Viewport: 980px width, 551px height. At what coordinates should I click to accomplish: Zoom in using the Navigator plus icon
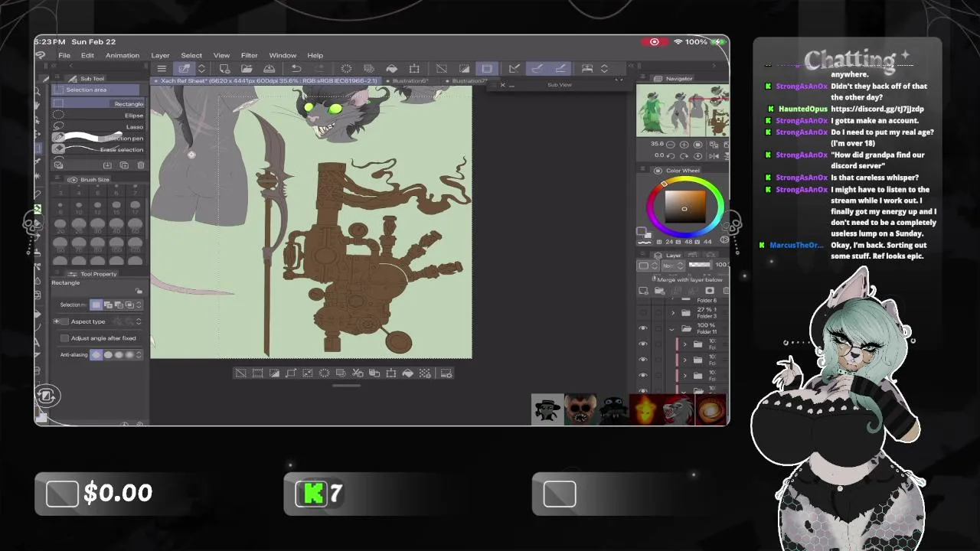click(684, 144)
